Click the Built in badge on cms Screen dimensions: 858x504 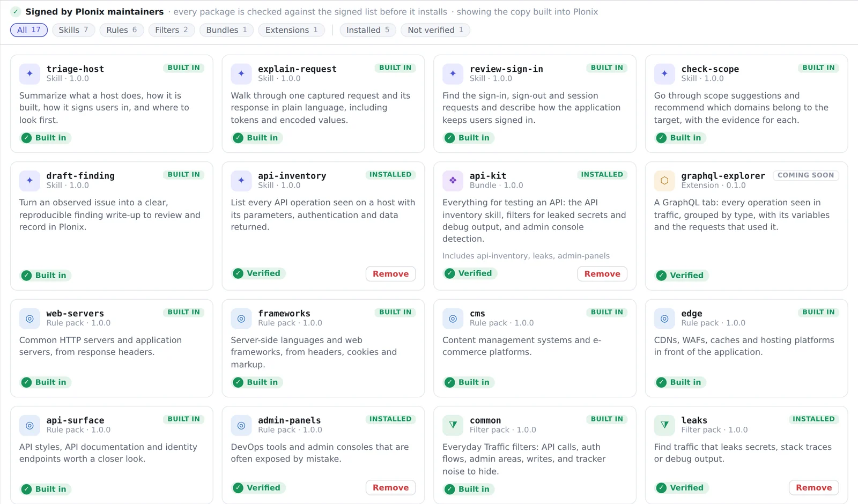(x=469, y=382)
